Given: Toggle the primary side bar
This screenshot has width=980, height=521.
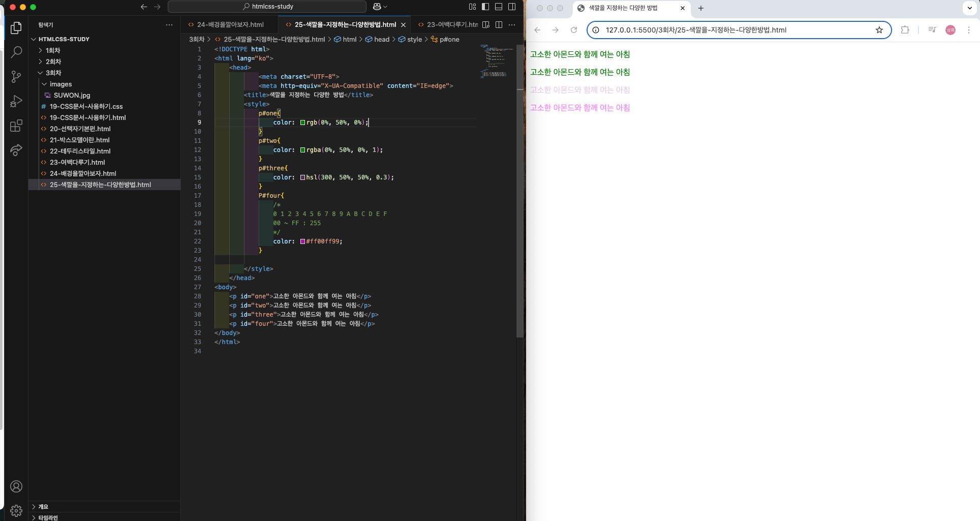Looking at the screenshot, I should click(485, 7).
